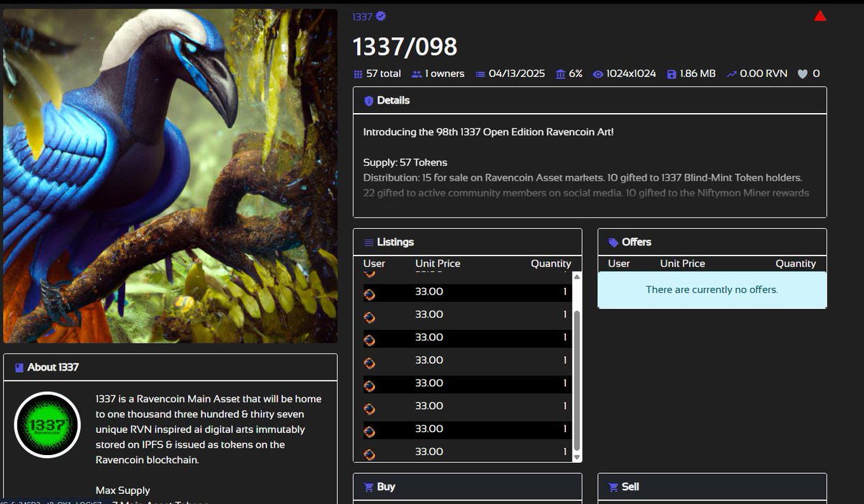Click the royalty bank icon beside 6%
Viewport: 864px width, 504px height.
(x=560, y=74)
